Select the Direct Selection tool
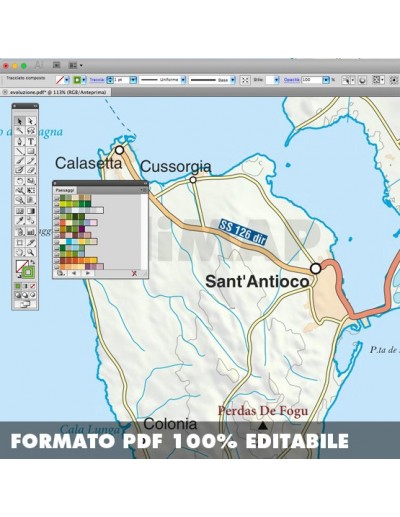The height and width of the screenshot is (517, 400). point(31,121)
